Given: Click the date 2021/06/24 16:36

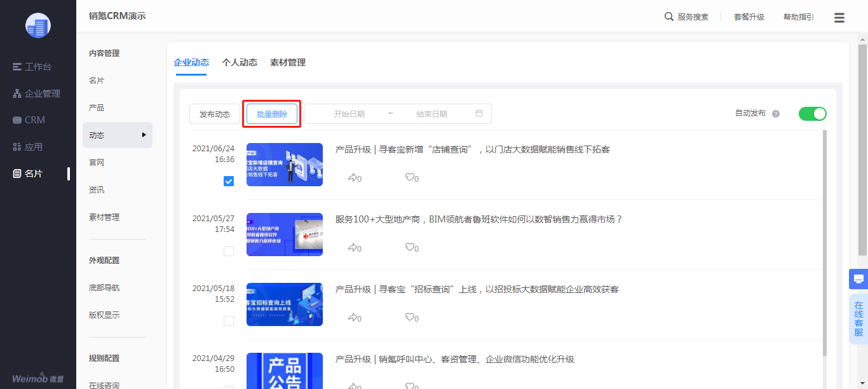Looking at the screenshot, I should coord(214,154).
